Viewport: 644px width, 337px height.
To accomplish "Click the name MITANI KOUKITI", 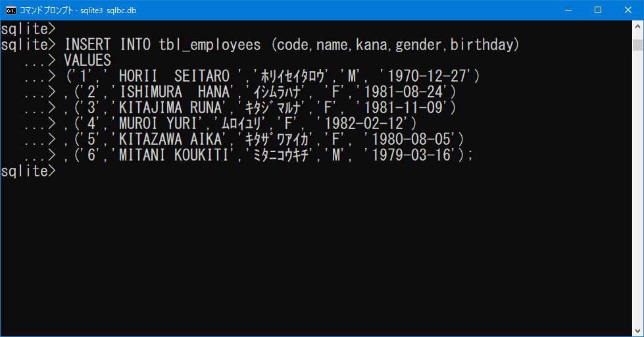I will 174,155.
